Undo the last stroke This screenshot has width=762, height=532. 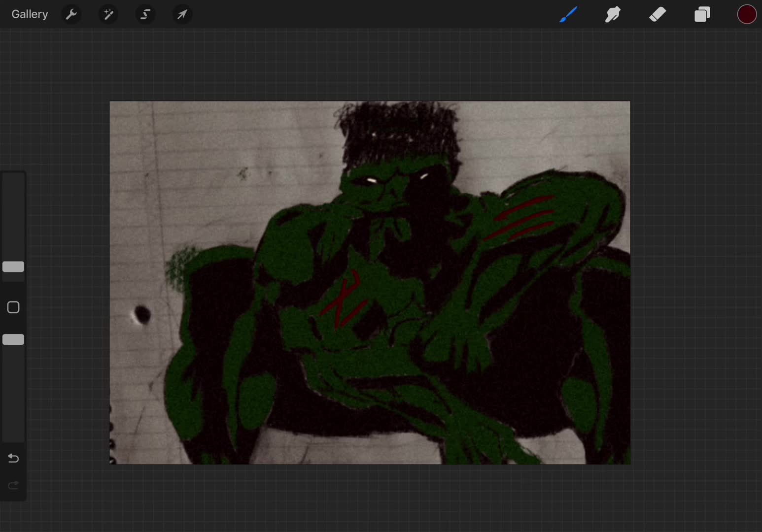pos(13,459)
